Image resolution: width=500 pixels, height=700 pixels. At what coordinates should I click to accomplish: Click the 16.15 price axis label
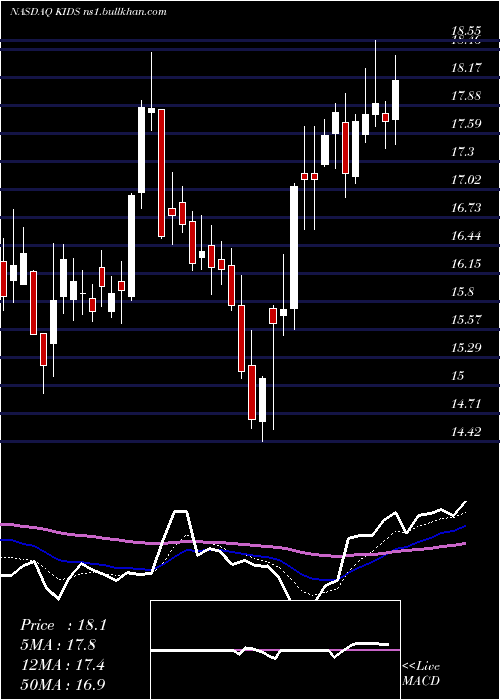tap(466, 264)
